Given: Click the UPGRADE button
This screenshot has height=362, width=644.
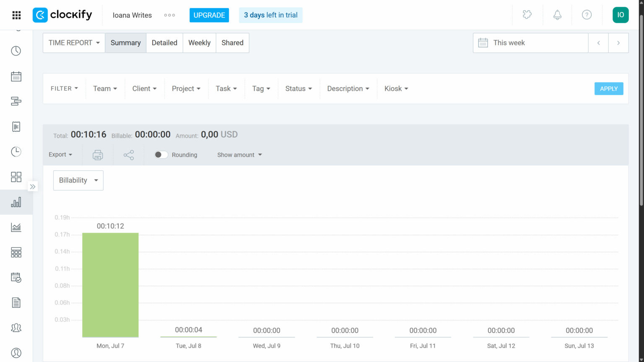Looking at the screenshot, I should pos(209,15).
